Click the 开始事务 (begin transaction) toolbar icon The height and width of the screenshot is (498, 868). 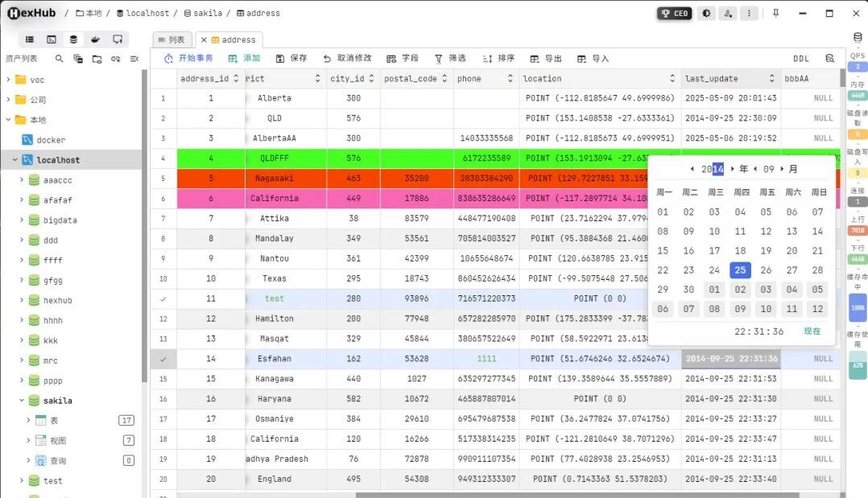(x=168, y=59)
